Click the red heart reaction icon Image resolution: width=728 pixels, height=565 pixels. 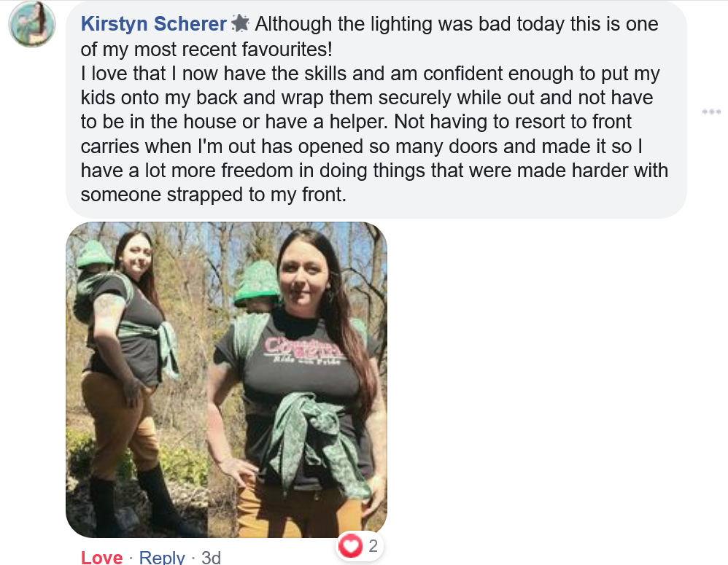click(x=350, y=545)
